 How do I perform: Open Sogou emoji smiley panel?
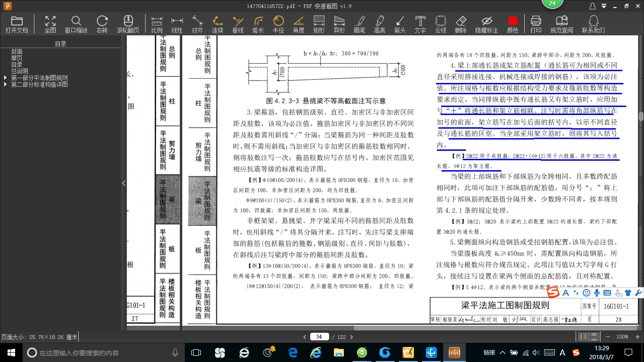pos(586,293)
